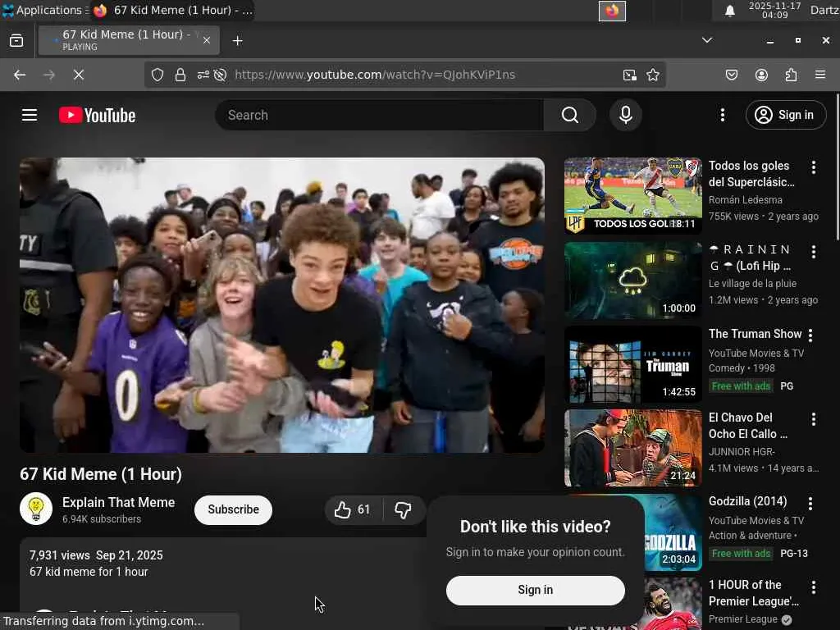Screen dimensions: 840x630
Task: Click the video player to pause
Action: (x=282, y=305)
